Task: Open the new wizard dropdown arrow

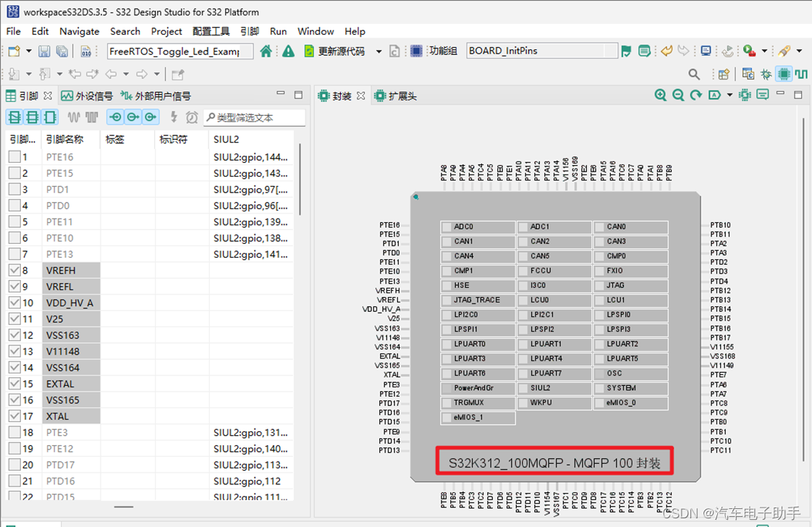Action: (28, 51)
